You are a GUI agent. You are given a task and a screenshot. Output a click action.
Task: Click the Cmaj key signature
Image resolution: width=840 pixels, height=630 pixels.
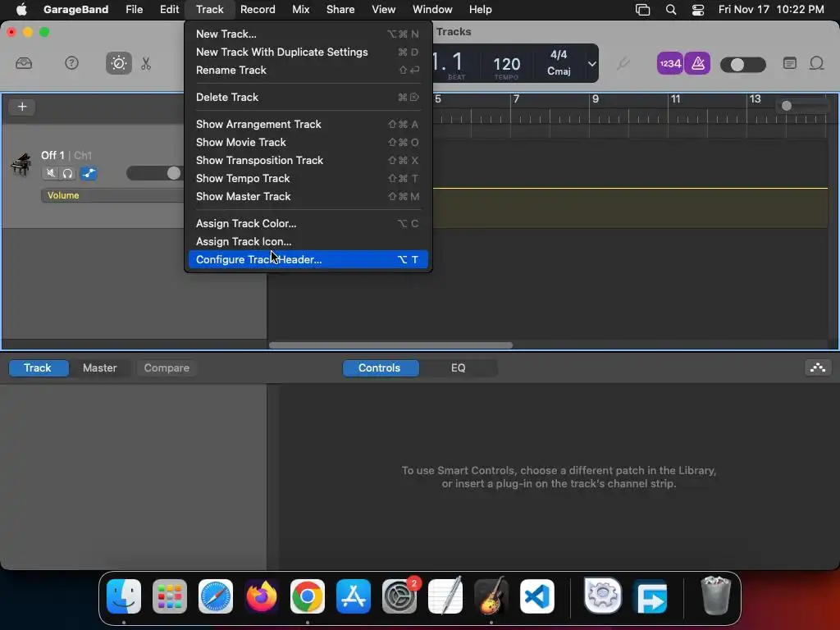pos(558,71)
